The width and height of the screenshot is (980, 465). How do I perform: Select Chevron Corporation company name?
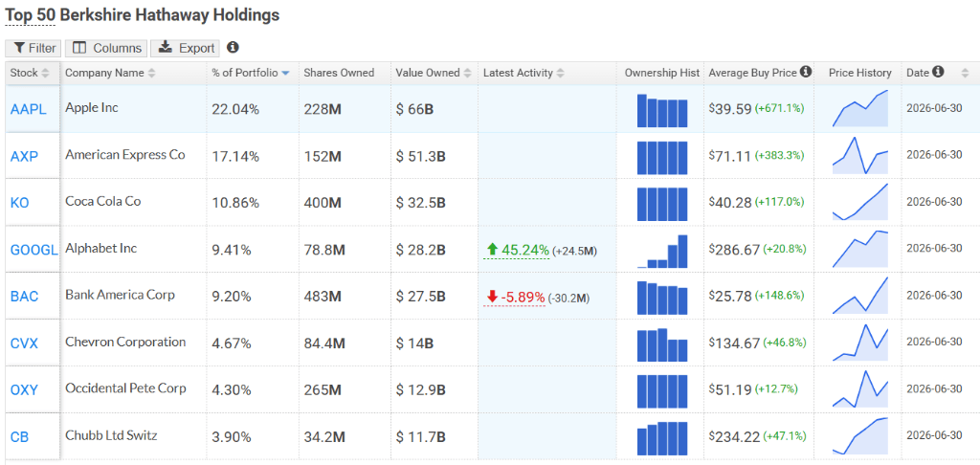click(x=125, y=342)
